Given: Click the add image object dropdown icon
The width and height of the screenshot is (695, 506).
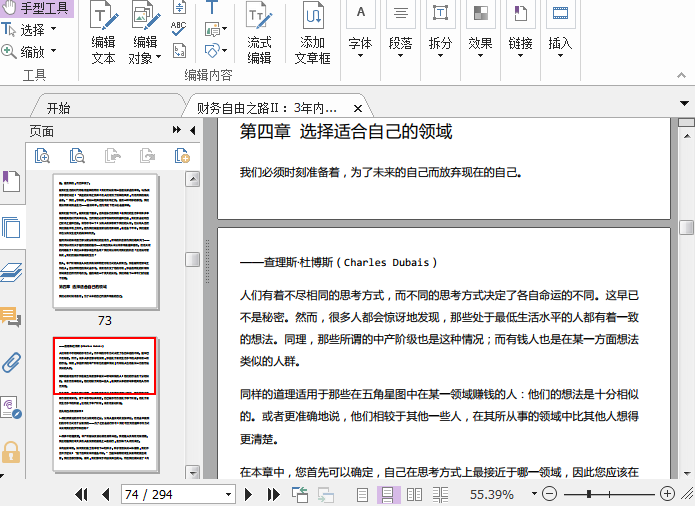Looking at the screenshot, I should pos(216,29).
